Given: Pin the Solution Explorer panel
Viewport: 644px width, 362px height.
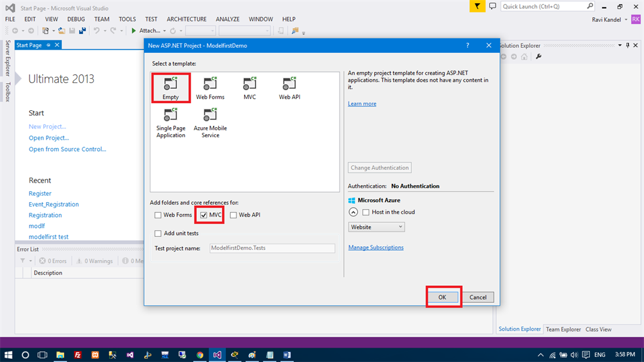Looking at the screenshot, I should [628, 45].
